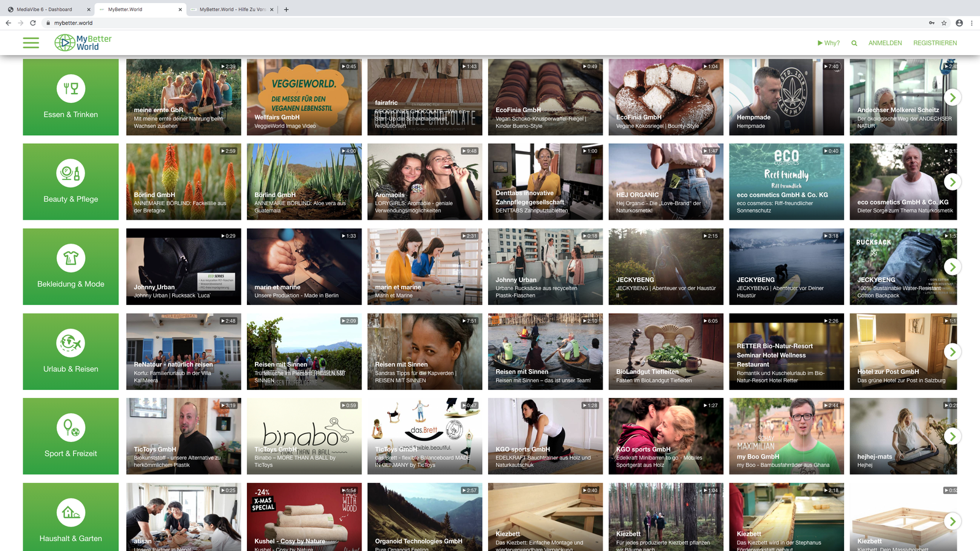Open RETTER Bio-Natur-Resort video
Viewport: 980px width, 551px height.
786,351
